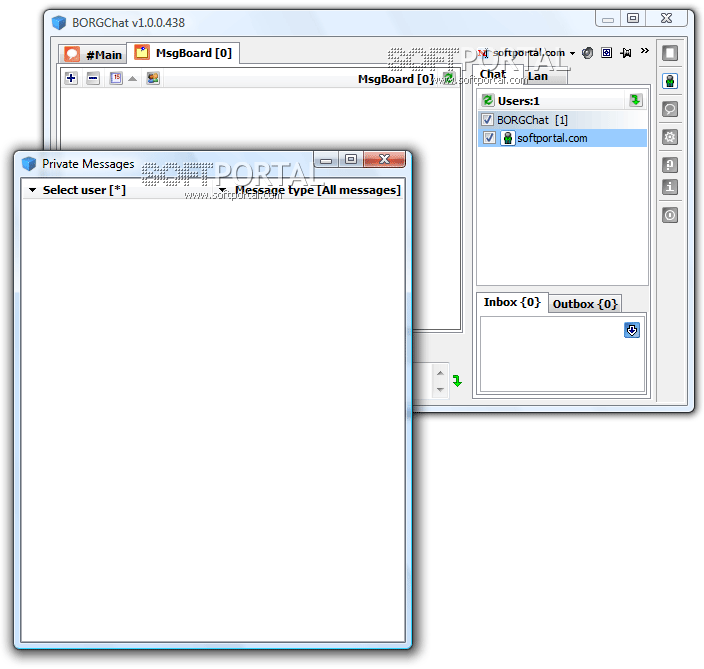
Task: Refresh the MsgBoard with green arrows icon
Action: tap(448, 78)
